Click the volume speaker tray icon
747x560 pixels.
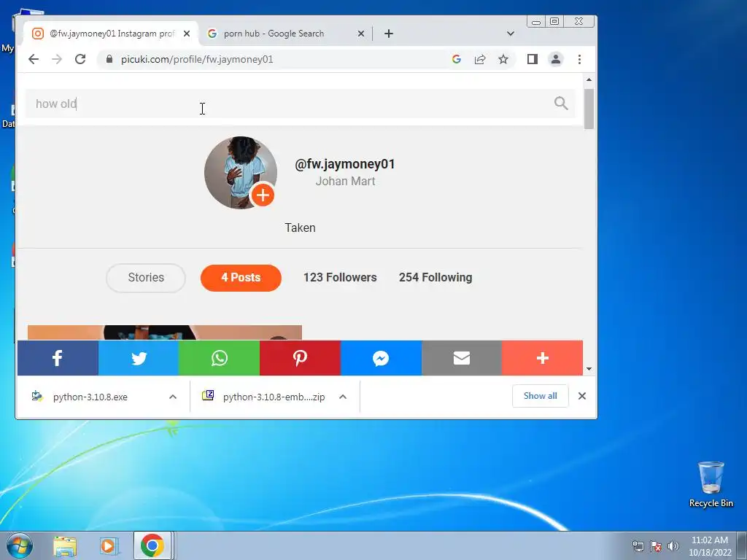[673, 546]
